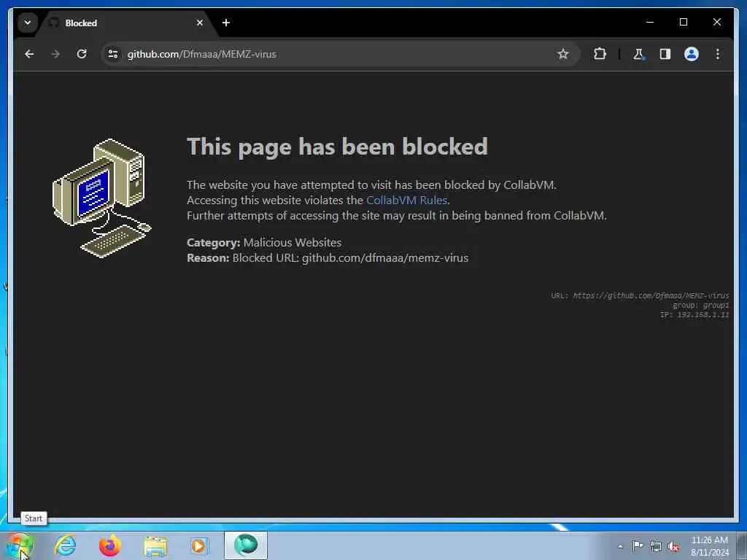Click the network tray icon
The image size is (747, 560).
[656, 546]
